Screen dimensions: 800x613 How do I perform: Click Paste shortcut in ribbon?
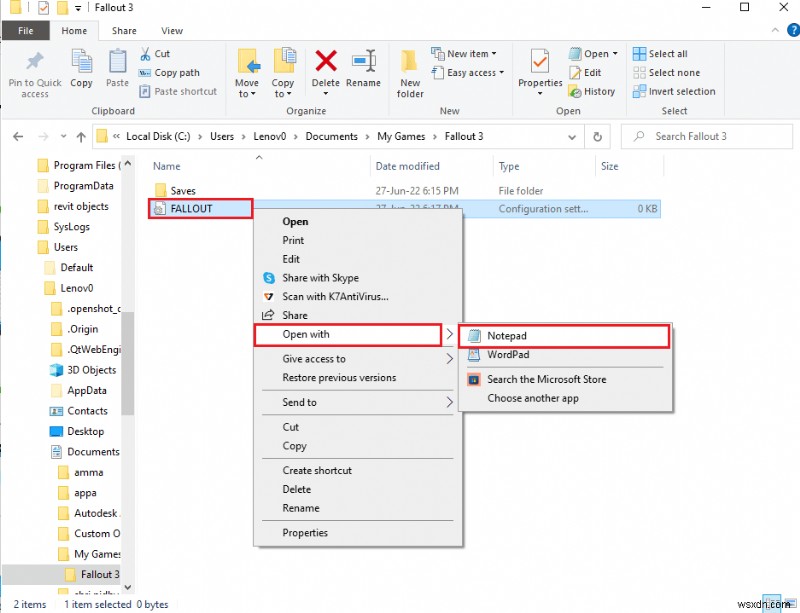pos(178,91)
